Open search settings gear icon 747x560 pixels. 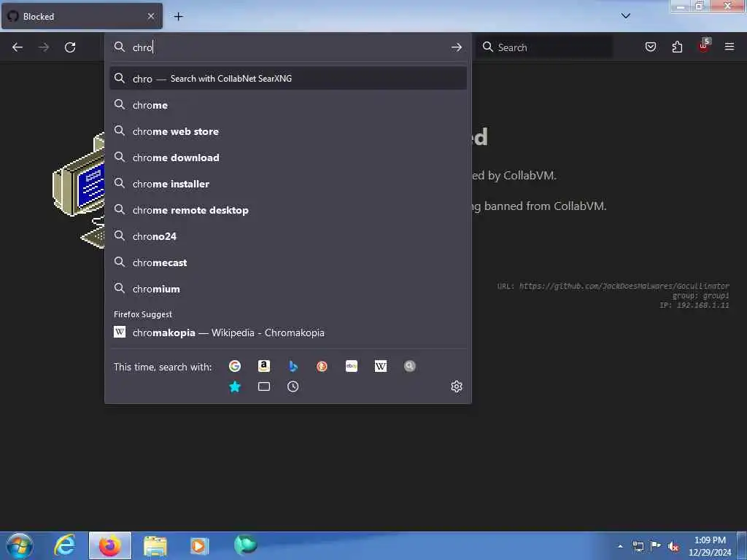457,386
